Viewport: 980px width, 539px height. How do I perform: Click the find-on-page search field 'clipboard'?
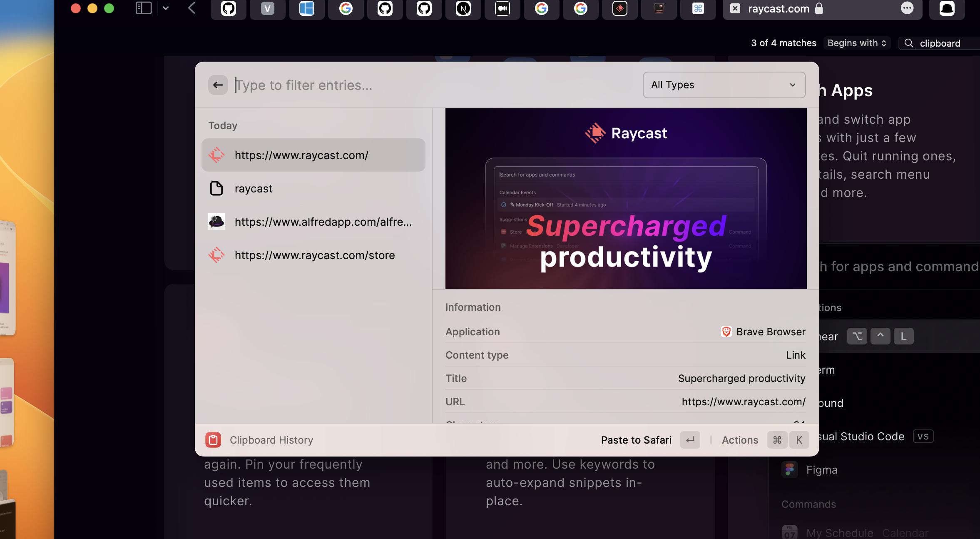939,43
